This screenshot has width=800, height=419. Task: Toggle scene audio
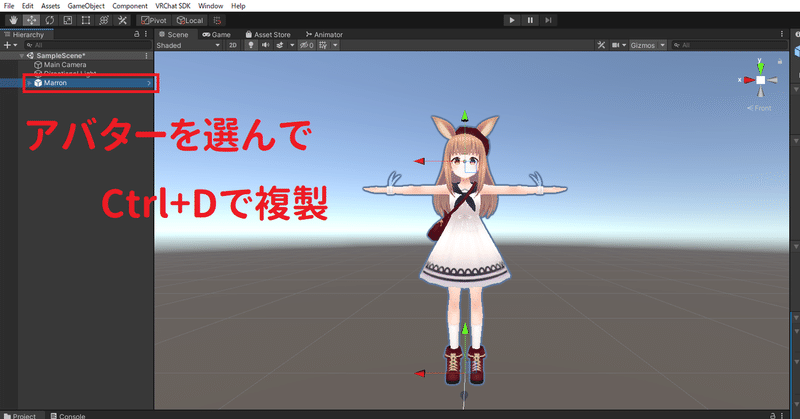[265, 45]
